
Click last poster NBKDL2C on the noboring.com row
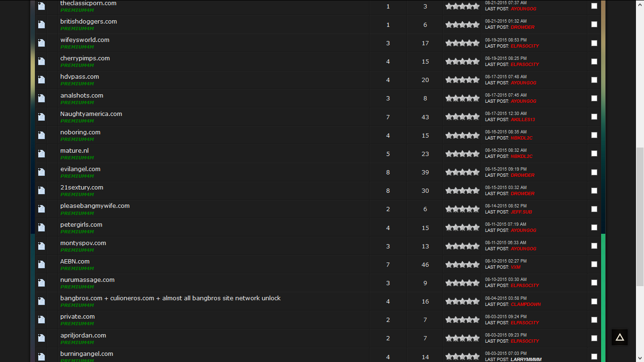coord(521,138)
